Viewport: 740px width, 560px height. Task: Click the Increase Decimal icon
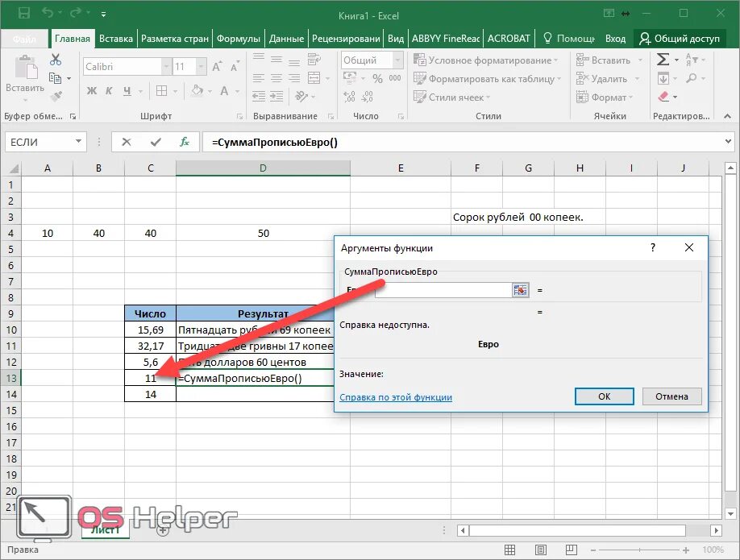coord(349,97)
